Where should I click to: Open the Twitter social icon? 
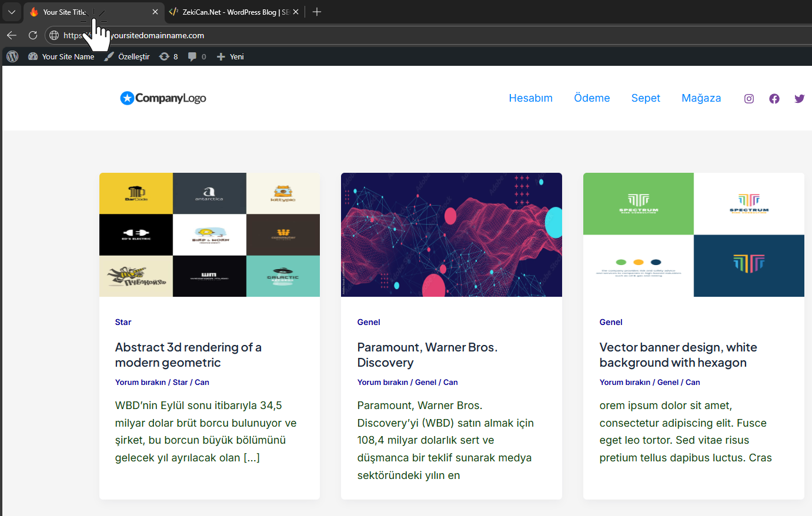pyautogui.click(x=799, y=99)
